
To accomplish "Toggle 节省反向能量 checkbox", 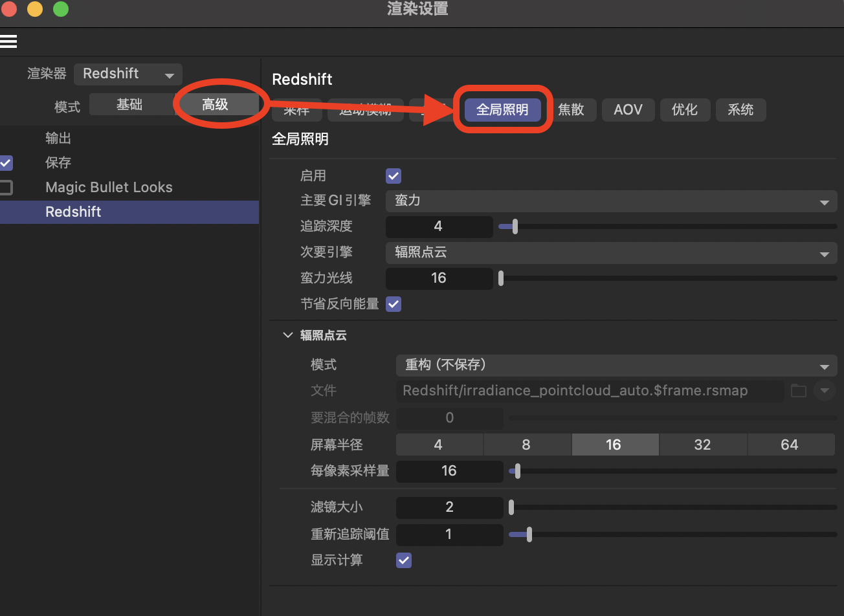I will pos(394,304).
